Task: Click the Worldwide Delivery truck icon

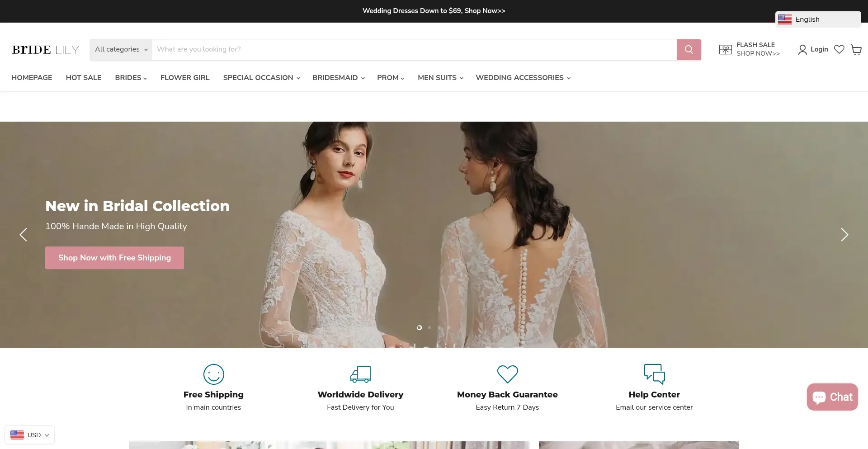Action: (360, 374)
